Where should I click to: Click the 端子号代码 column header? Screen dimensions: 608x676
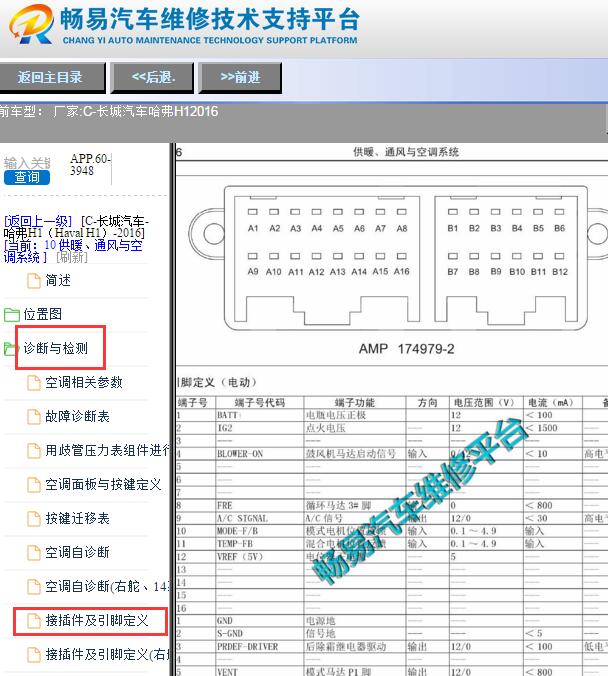click(x=260, y=403)
